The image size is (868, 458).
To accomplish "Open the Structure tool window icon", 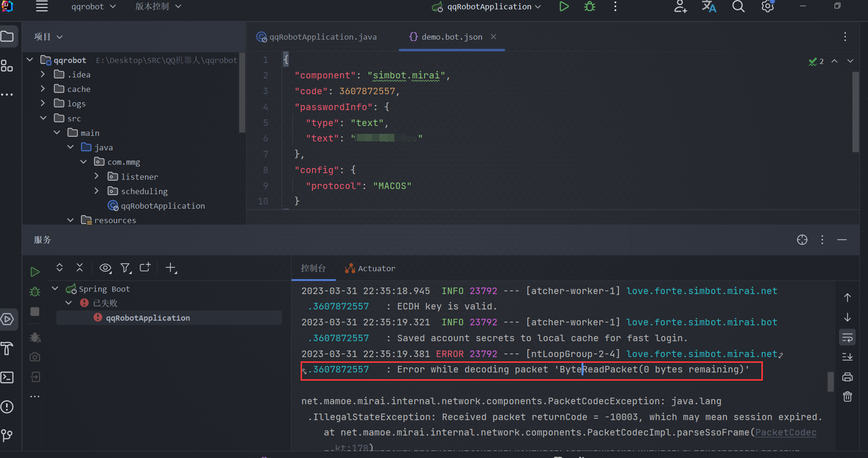I will [7, 66].
